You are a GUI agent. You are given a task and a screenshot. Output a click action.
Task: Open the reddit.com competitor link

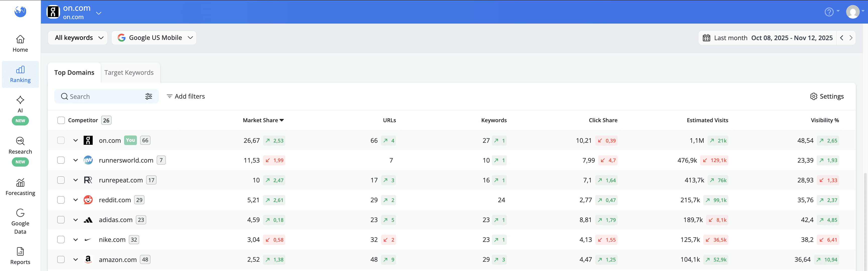point(115,200)
